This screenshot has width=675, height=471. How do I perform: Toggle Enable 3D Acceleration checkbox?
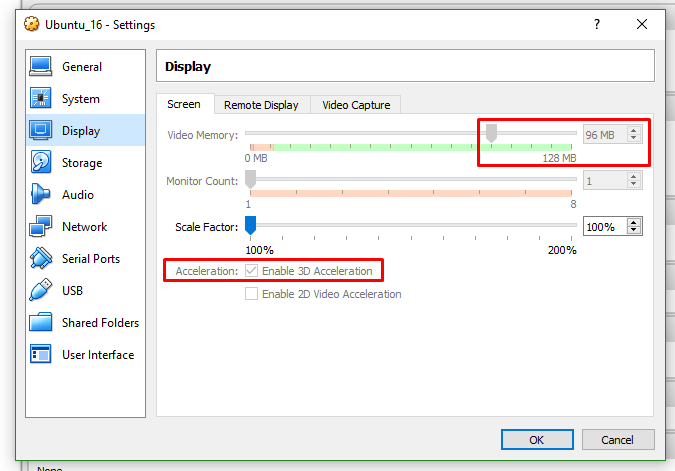point(251,271)
